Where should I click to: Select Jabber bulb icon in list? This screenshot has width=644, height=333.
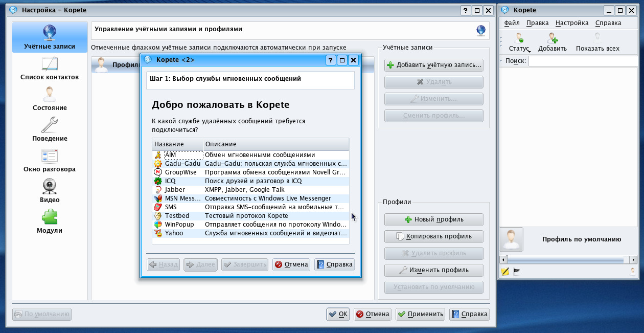pyautogui.click(x=158, y=190)
